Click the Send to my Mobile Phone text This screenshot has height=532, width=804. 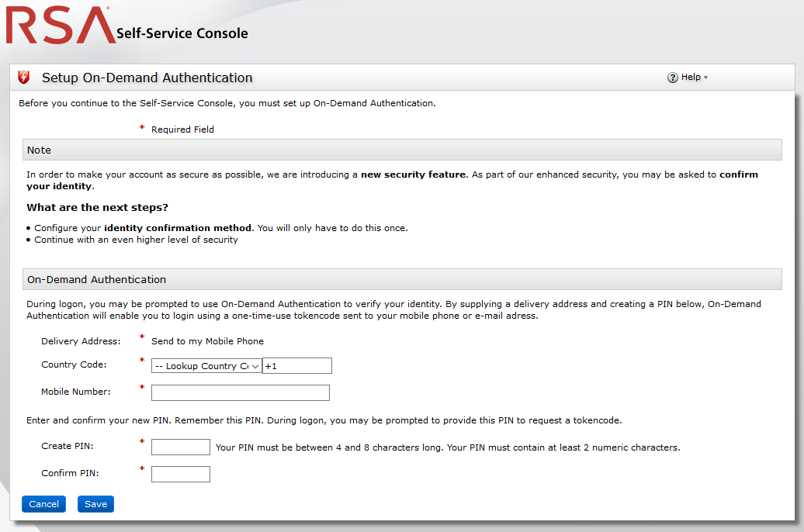[x=207, y=341]
